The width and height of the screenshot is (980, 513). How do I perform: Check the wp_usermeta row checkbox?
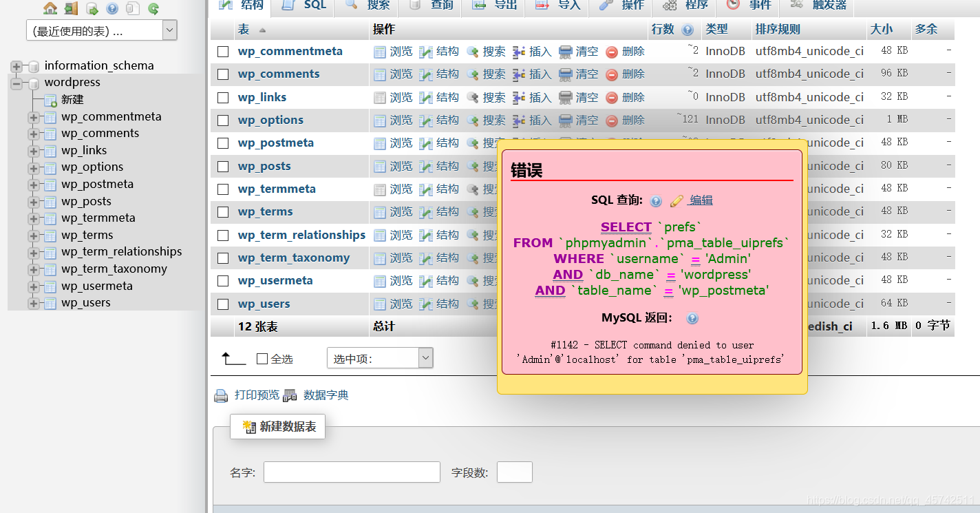click(x=223, y=281)
